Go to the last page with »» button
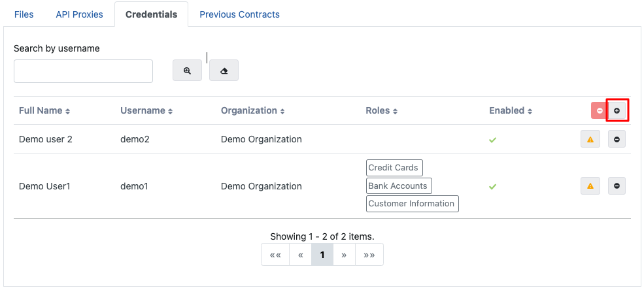This screenshot has height=290, width=644. pos(369,255)
